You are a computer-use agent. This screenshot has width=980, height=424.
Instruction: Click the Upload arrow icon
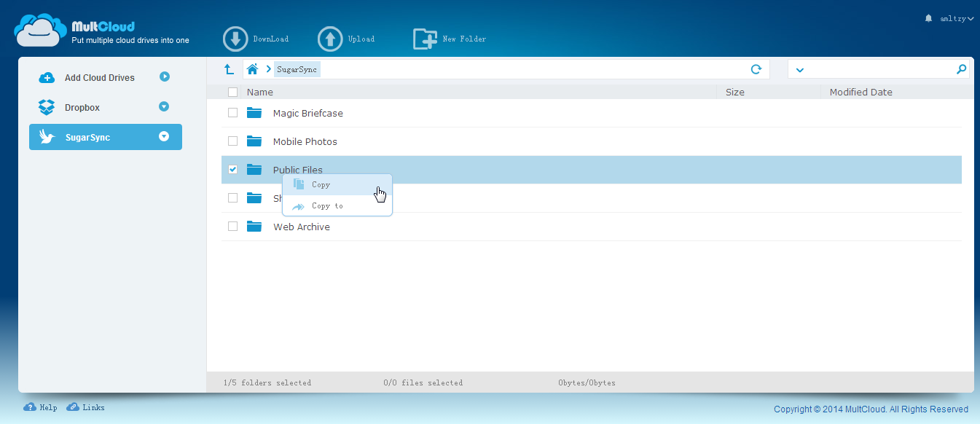tap(330, 39)
